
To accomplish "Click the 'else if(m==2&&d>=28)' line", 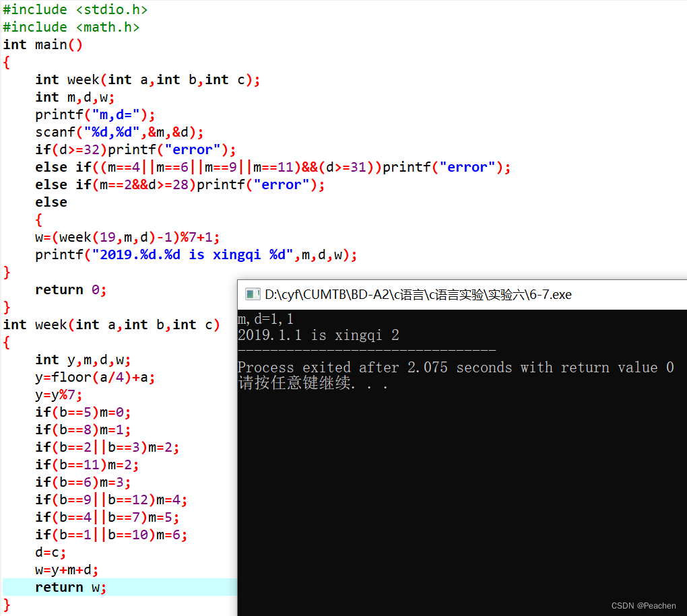I will point(180,184).
